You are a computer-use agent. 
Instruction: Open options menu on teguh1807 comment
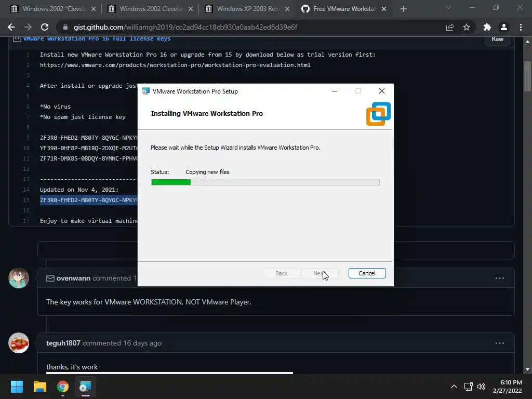[x=500, y=343]
